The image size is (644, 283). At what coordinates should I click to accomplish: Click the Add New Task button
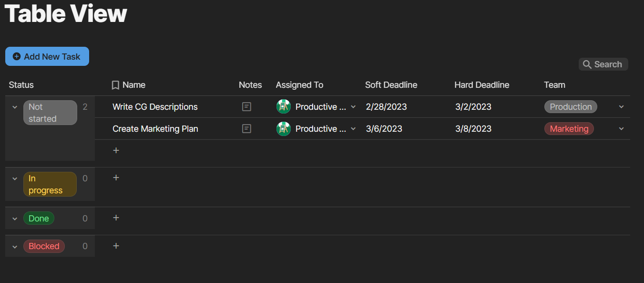pyautogui.click(x=47, y=56)
